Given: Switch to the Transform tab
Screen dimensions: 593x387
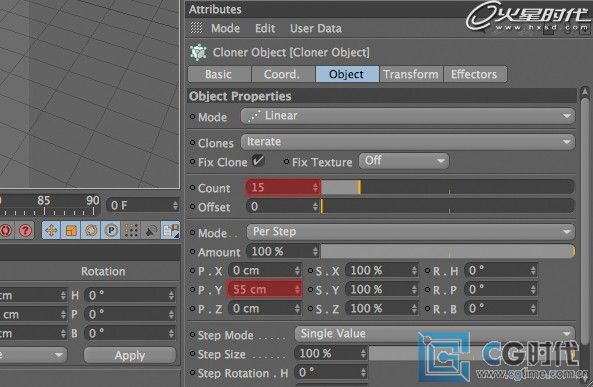Looking at the screenshot, I should [411, 74].
